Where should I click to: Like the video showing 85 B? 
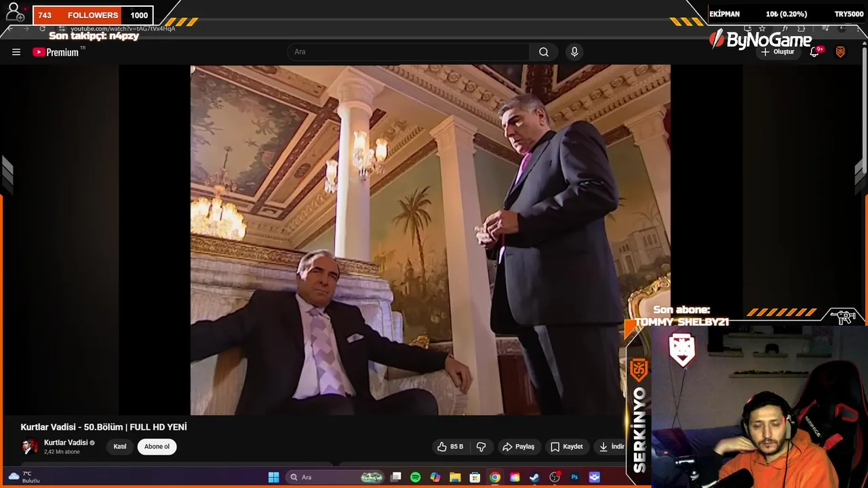click(450, 447)
